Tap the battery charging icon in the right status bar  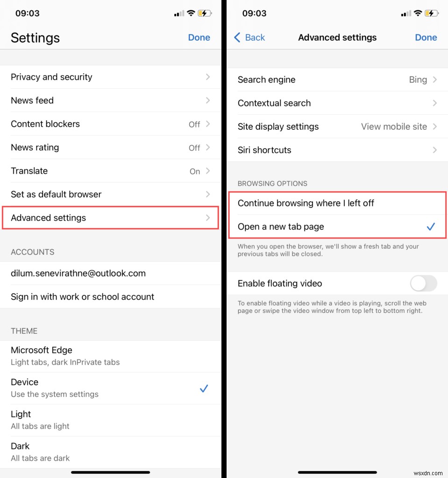(x=431, y=13)
